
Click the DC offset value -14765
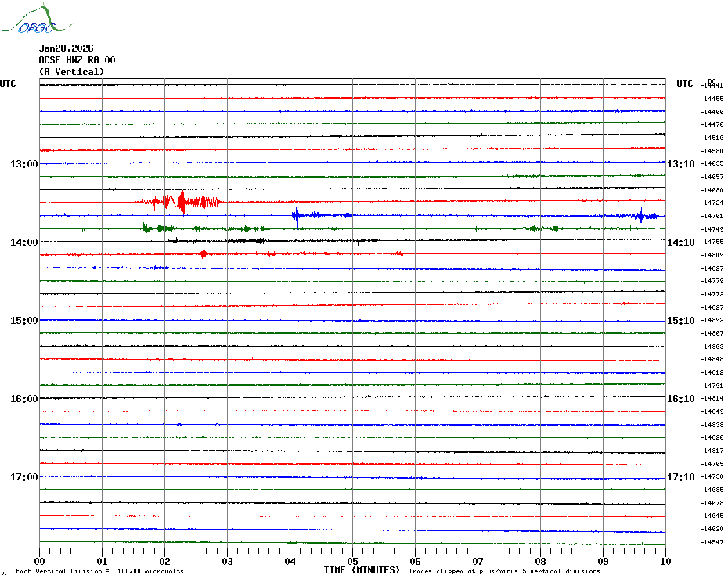712,464
